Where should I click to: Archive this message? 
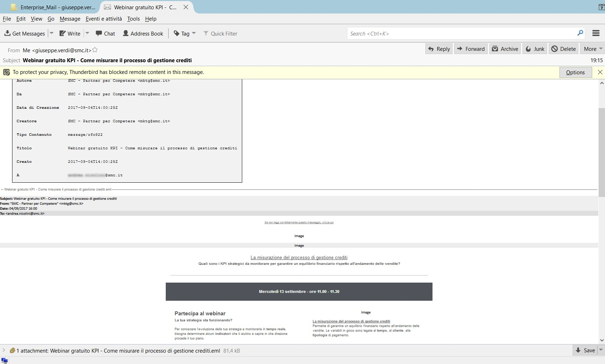[505, 49]
